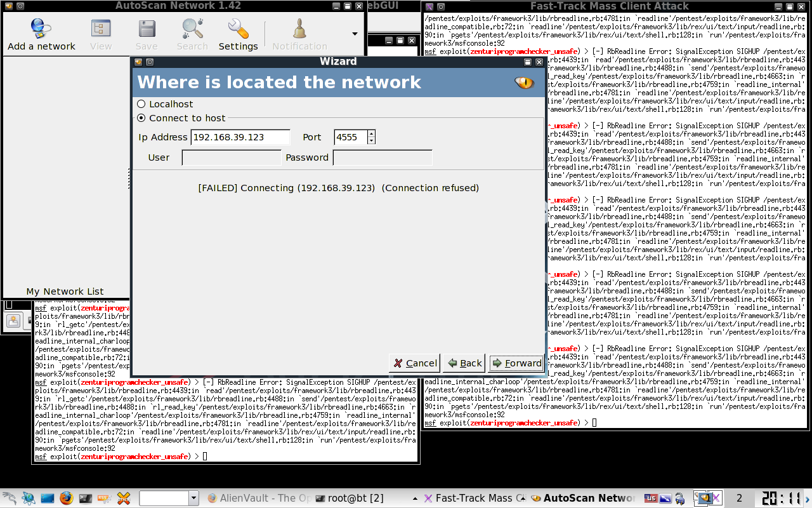The width and height of the screenshot is (812, 508).
Task: Click the show desktop blue icon in taskbar
Action: coord(47,498)
